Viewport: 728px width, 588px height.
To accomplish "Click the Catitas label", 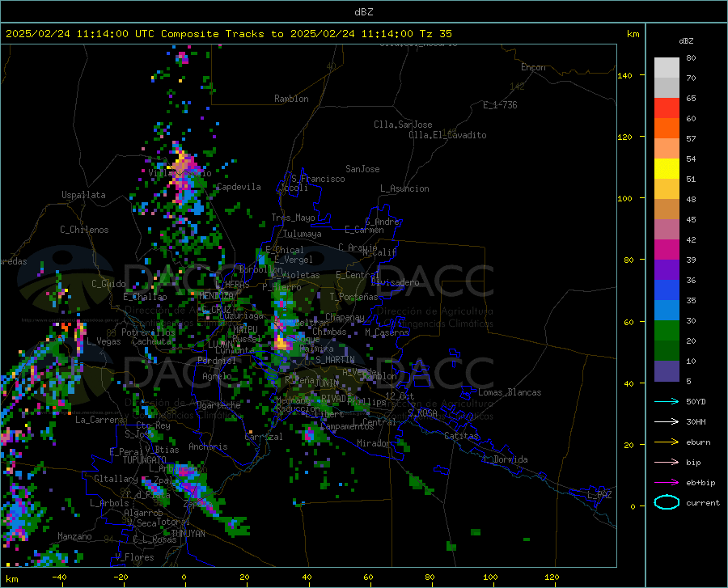I will click(x=461, y=436).
